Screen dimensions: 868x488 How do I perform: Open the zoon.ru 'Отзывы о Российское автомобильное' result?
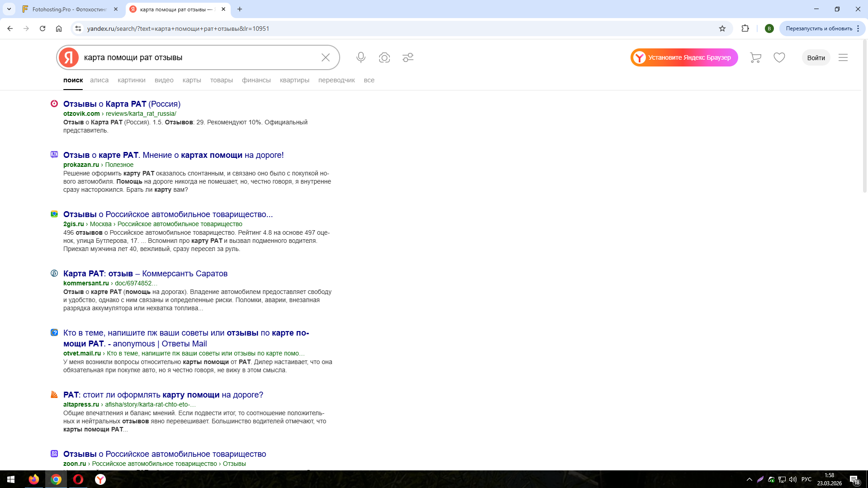pyautogui.click(x=165, y=454)
